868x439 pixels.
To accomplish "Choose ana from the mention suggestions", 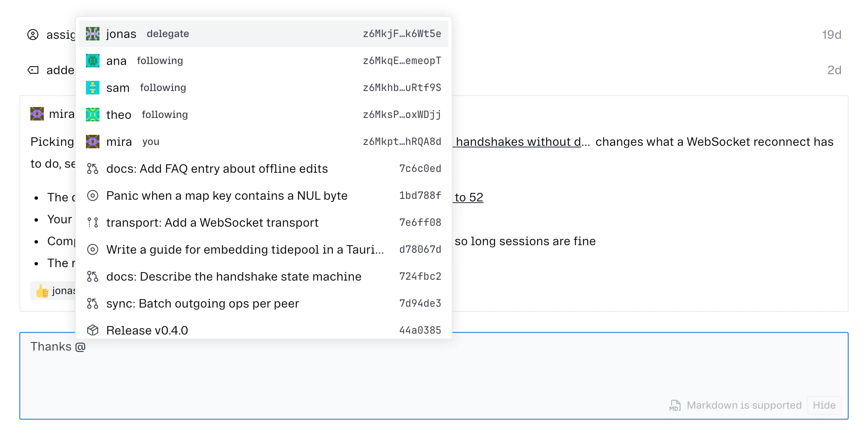I will pos(263,61).
